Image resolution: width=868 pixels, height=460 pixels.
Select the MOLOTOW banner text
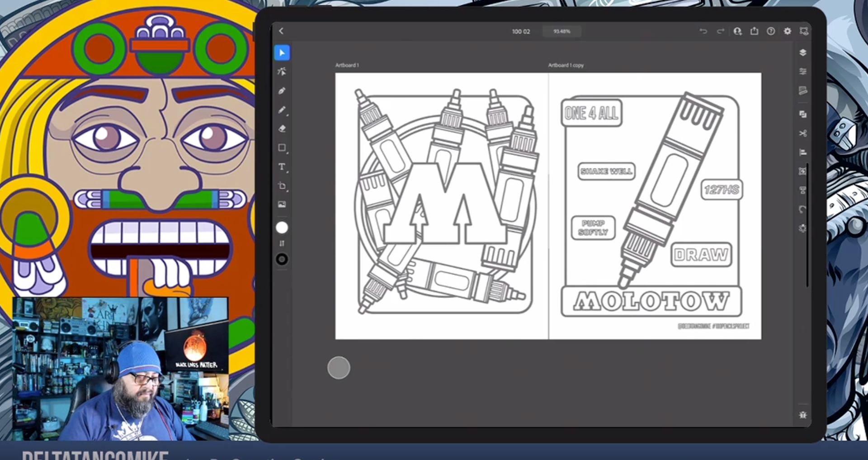click(651, 301)
